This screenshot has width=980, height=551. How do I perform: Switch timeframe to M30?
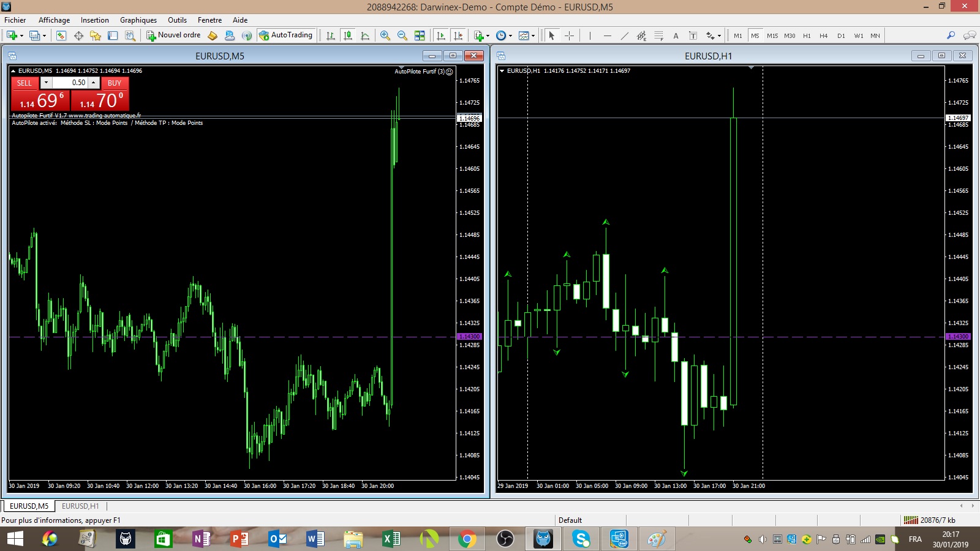[790, 36]
